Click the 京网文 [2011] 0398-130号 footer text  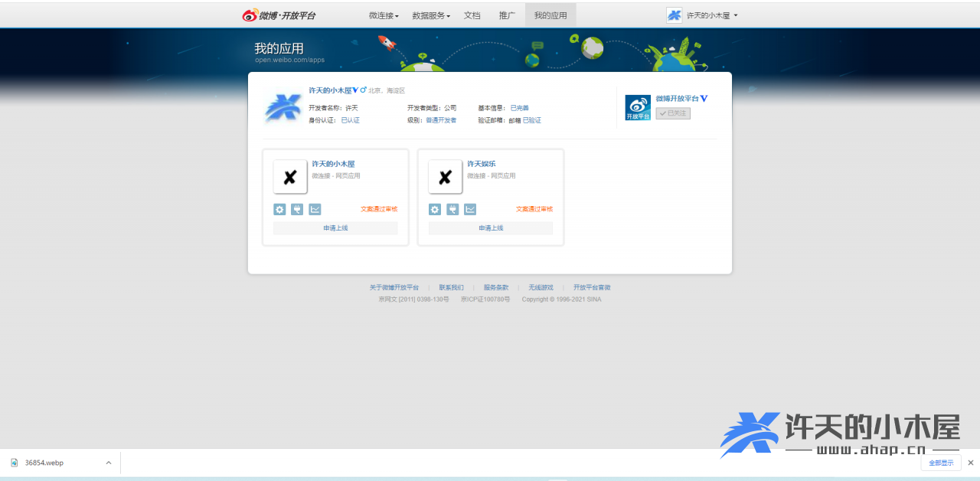click(x=413, y=299)
